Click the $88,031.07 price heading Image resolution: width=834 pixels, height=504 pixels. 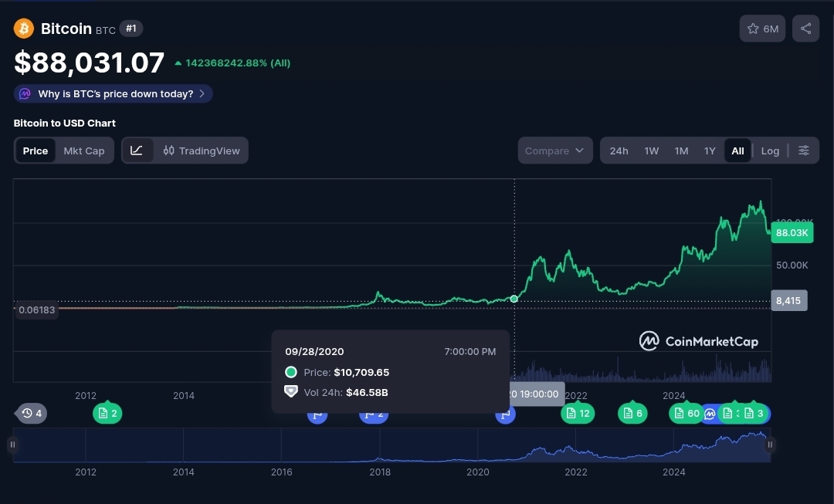89,63
